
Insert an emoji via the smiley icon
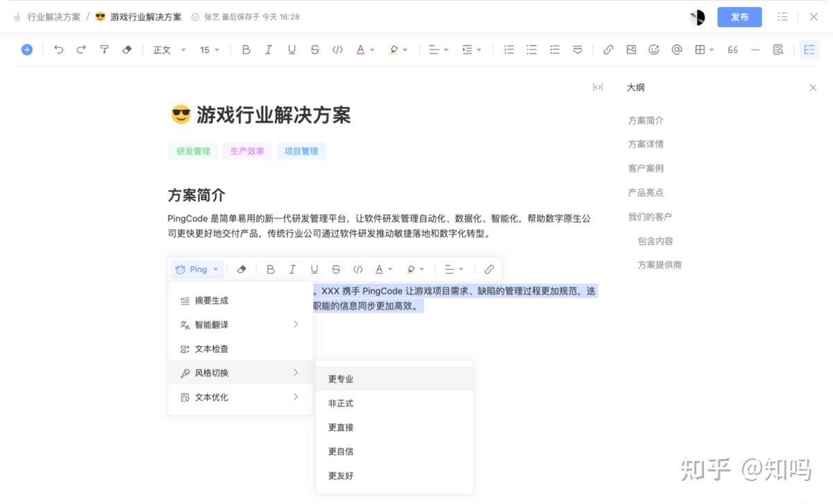point(653,49)
